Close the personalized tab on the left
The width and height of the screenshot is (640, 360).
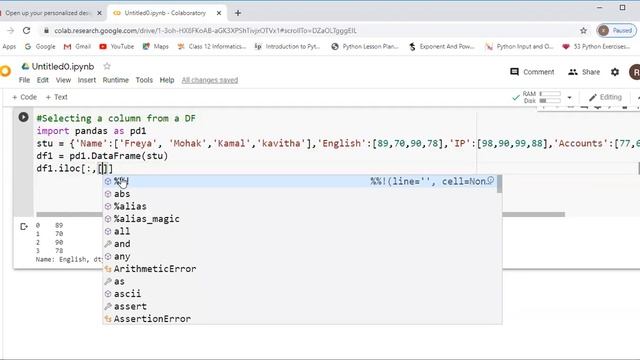pos(99,13)
